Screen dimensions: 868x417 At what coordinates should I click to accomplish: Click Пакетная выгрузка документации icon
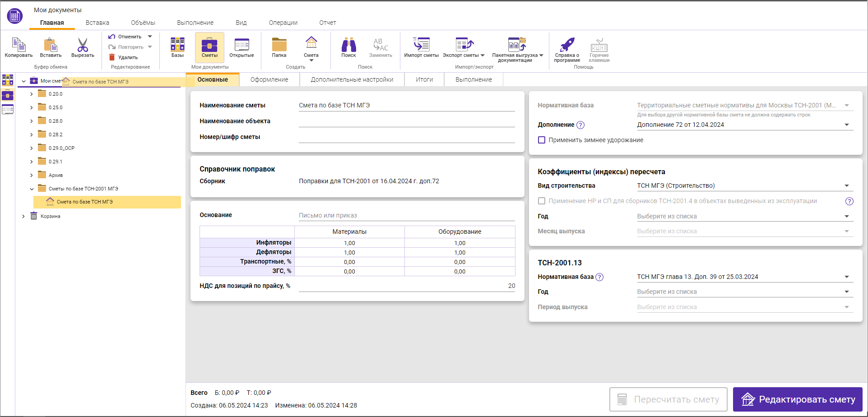click(x=517, y=44)
